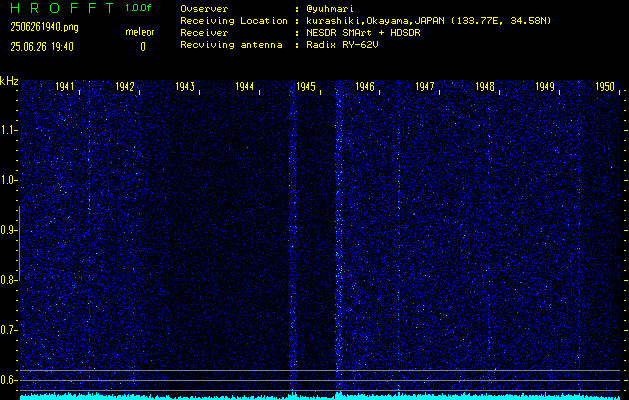
Task: Click the gray vertical range bar beside the frequency axis
Action: pyautogui.click(x=19, y=243)
